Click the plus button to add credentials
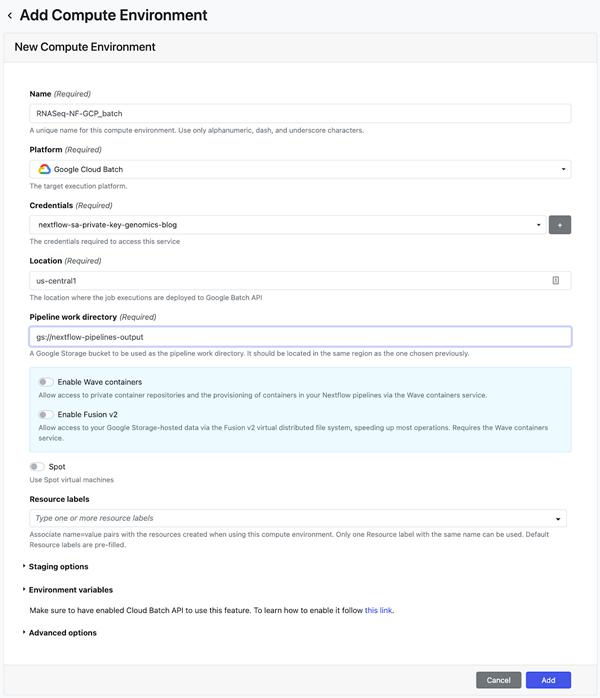The height and width of the screenshot is (698, 600). [559, 225]
